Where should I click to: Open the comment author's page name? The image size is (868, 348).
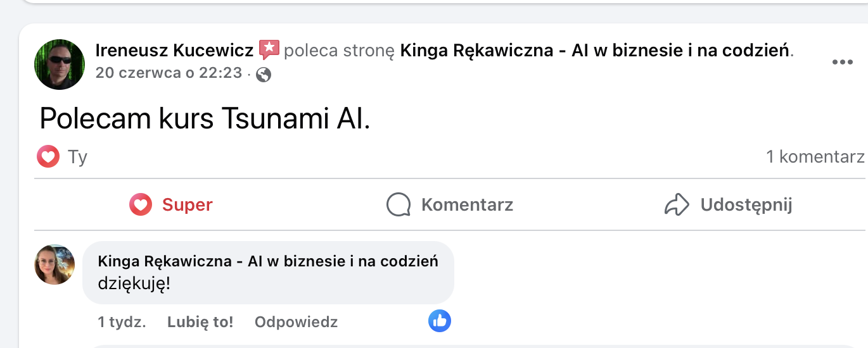268,261
